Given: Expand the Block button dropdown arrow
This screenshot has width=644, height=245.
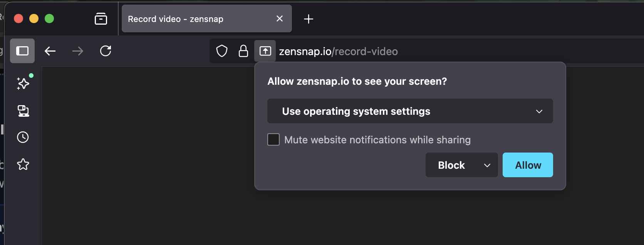Looking at the screenshot, I should (487, 165).
